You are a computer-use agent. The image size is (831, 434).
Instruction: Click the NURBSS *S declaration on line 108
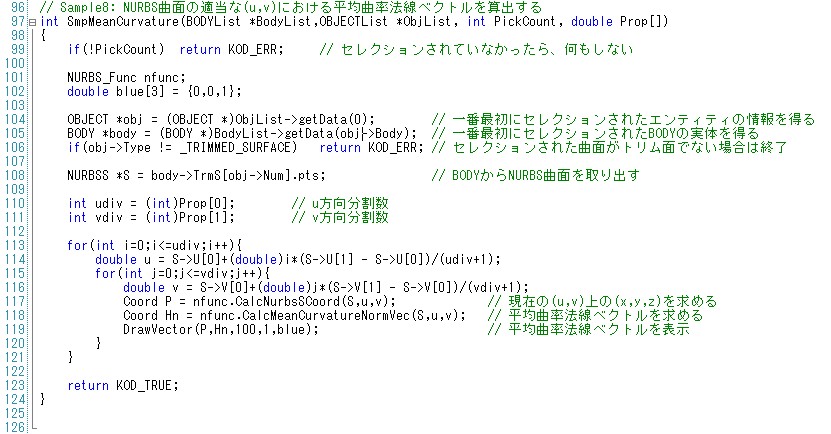click(x=196, y=175)
